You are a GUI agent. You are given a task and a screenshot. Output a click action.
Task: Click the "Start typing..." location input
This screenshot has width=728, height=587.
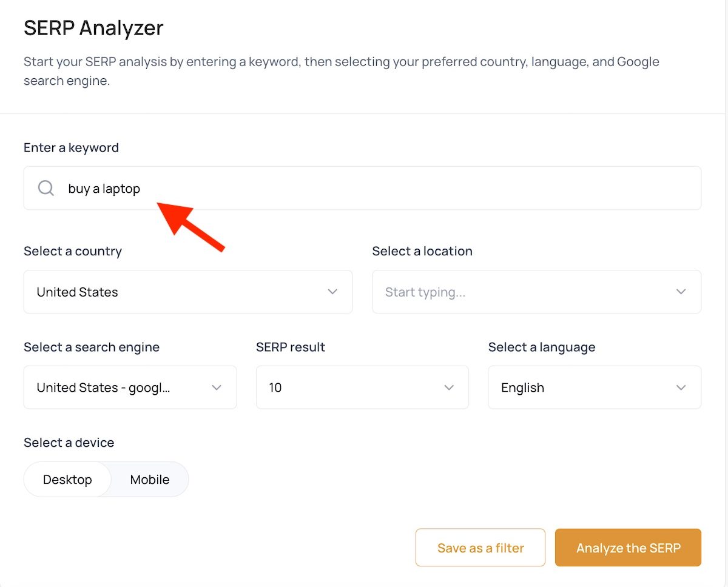522,292
